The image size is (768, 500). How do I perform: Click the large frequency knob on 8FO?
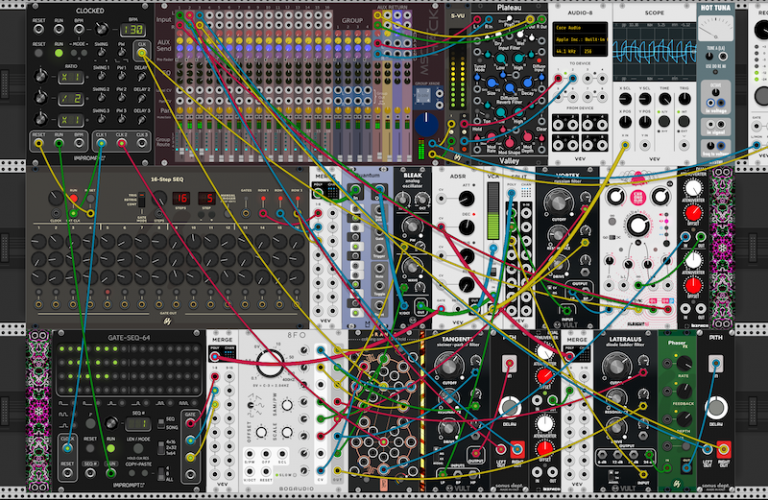pos(269,362)
